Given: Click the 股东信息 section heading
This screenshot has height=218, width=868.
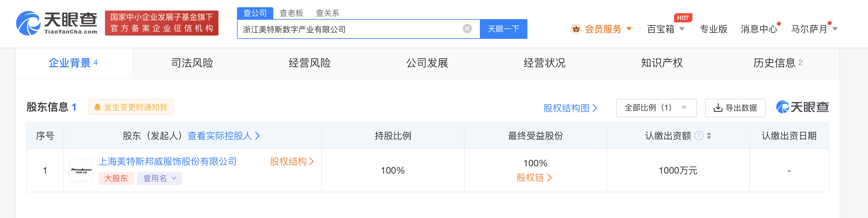Looking at the screenshot, I should point(48,107).
